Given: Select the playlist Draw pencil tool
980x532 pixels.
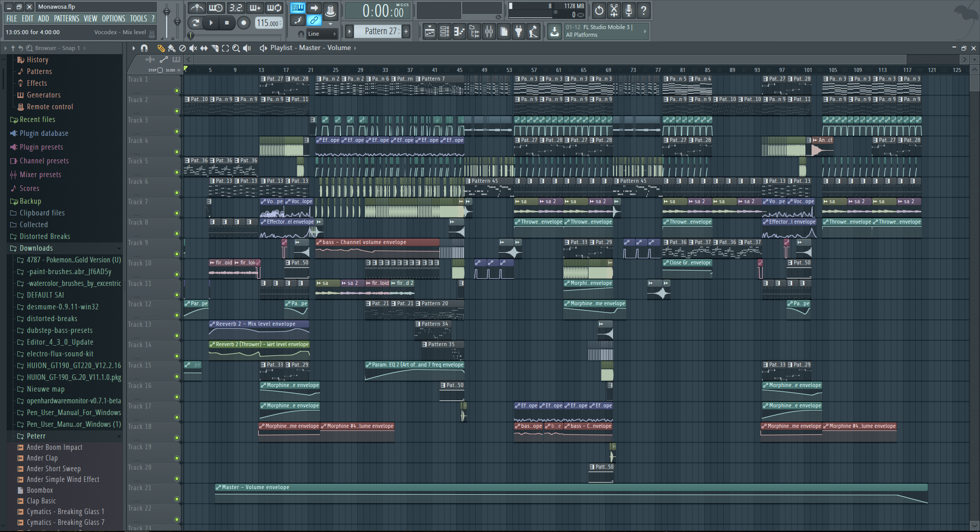Looking at the screenshot, I should click(161, 48).
